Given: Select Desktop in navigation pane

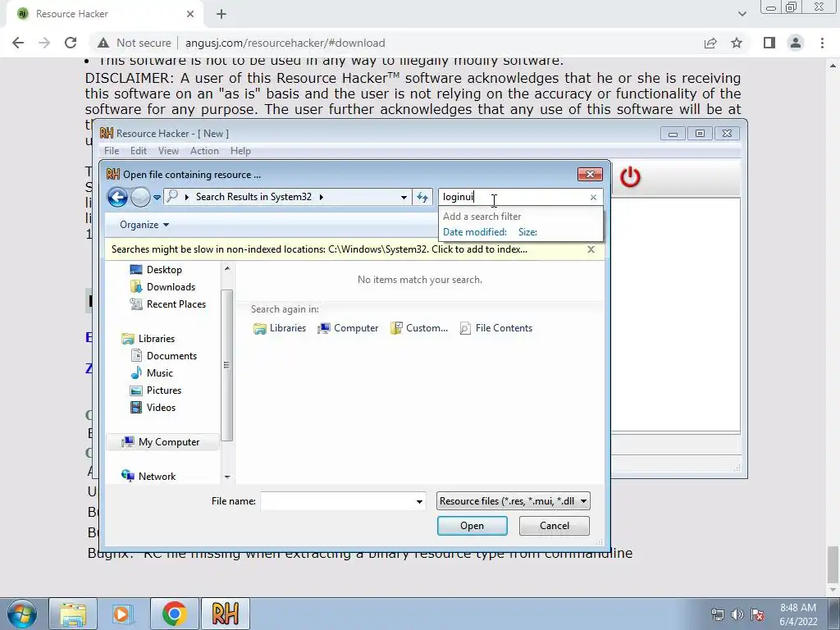Looking at the screenshot, I should 156,269.
